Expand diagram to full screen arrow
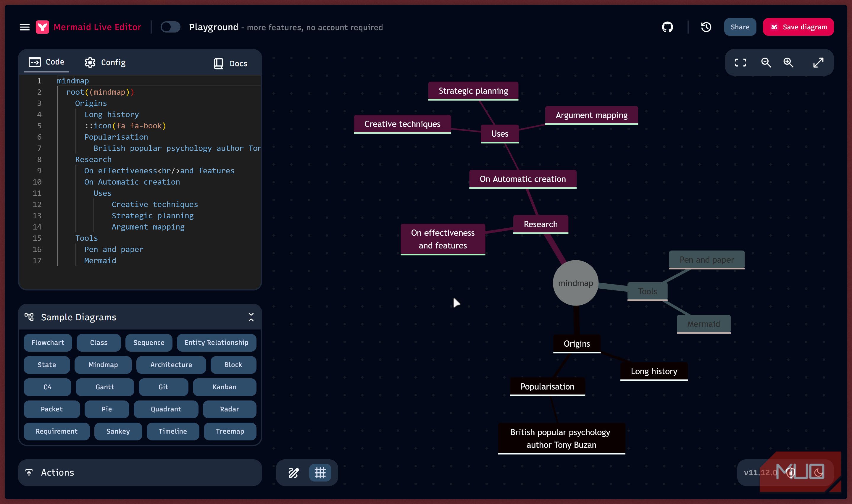The height and width of the screenshot is (504, 852). pos(818,62)
